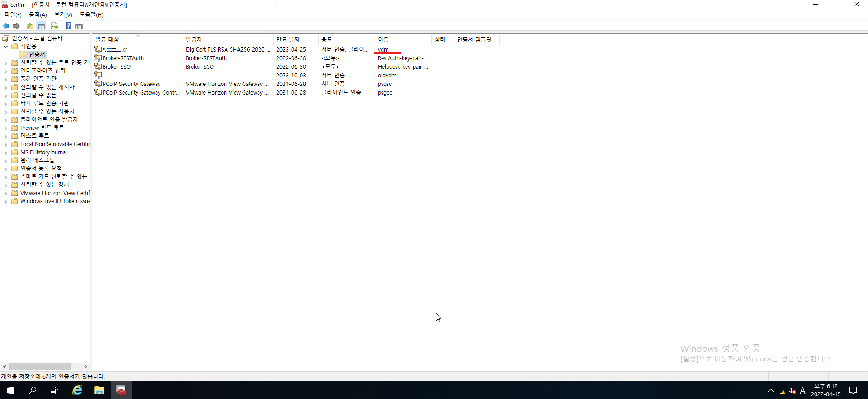Select the unnamed oldvdm certificate icon

(x=98, y=75)
